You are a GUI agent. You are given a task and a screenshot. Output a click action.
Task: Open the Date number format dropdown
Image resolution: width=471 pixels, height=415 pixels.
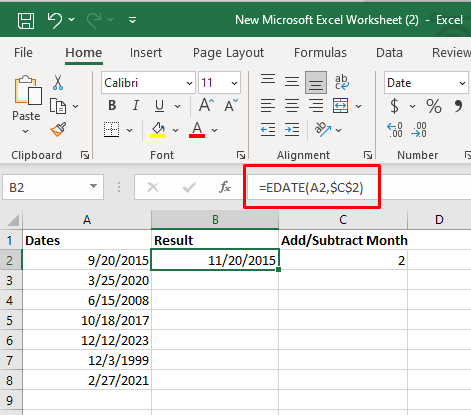pyautogui.click(x=462, y=83)
